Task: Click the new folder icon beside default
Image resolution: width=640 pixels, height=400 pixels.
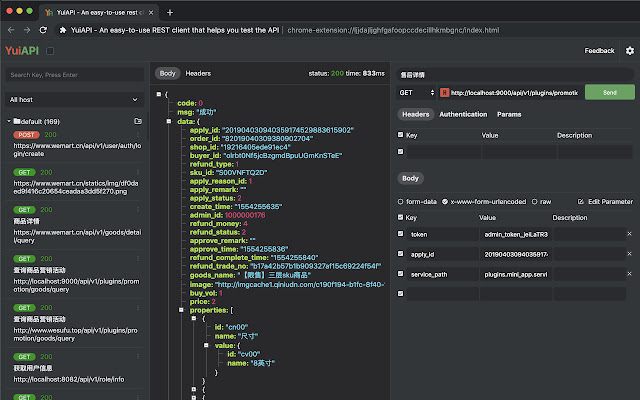Action: click(137, 121)
